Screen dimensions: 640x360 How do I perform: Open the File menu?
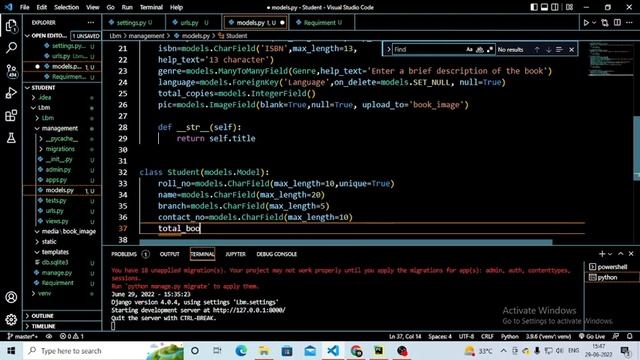point(24,7)
